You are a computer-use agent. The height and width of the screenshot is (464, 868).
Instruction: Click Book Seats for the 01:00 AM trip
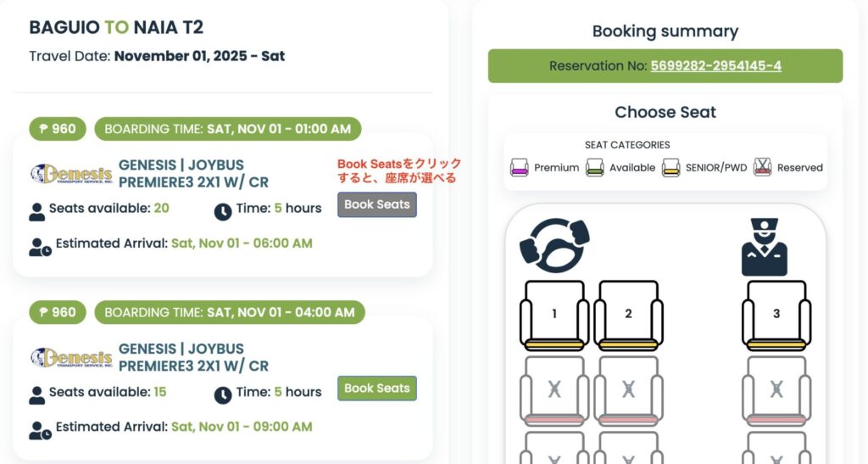click(377, 204)
